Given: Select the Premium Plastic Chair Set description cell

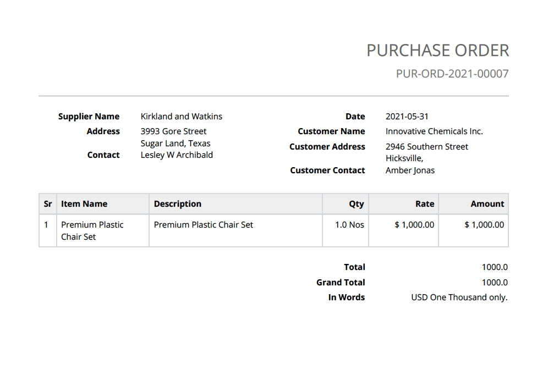Looking at the screenshot, I should coord(204,225).
